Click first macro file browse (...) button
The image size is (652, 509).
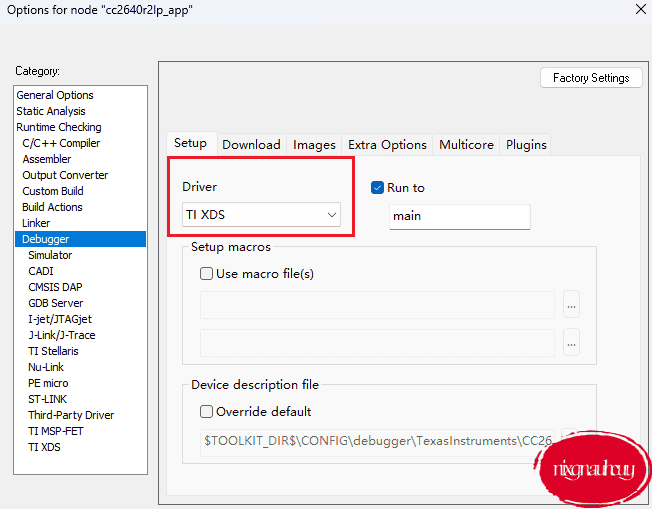pyautogui.click(x=571, y=304)
